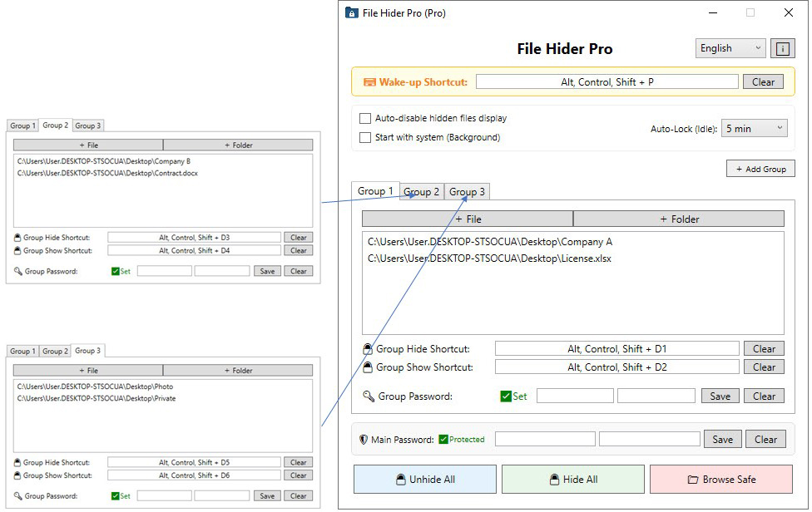Save group password in Group 3 preview panel
This screenshot has width=812, height=512.
tap(267, 496)
